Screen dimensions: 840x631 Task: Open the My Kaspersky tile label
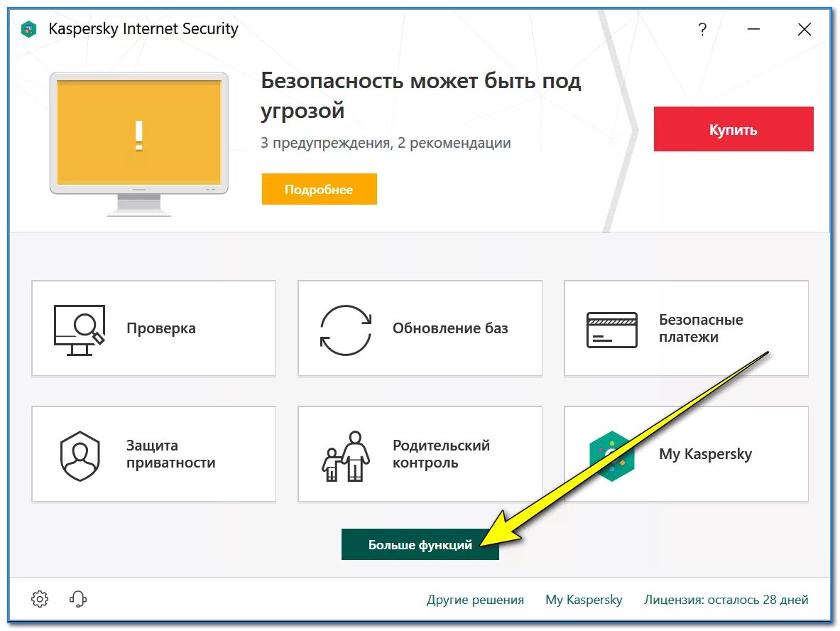tap(705, 454)
